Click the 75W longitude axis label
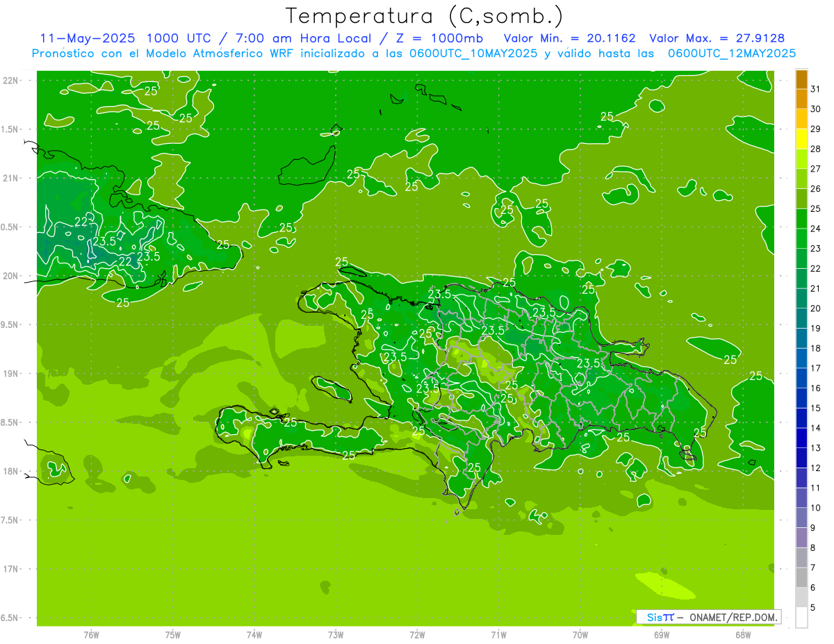This screenshot has width=834, height=644. click(x=173, y=635)
